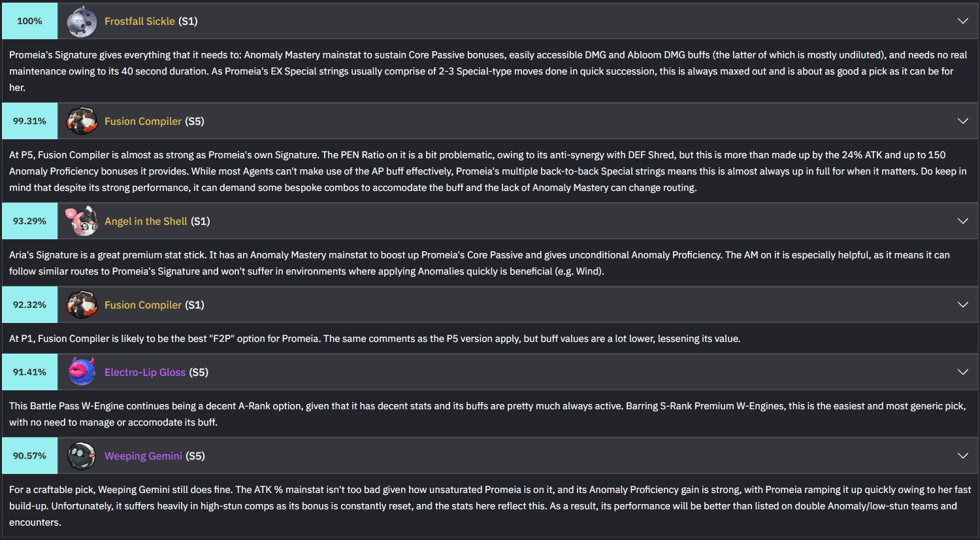This screenshot has width=980, height=540.
Task: Open the Weeping Gemini name link
Action: point(143,456)
